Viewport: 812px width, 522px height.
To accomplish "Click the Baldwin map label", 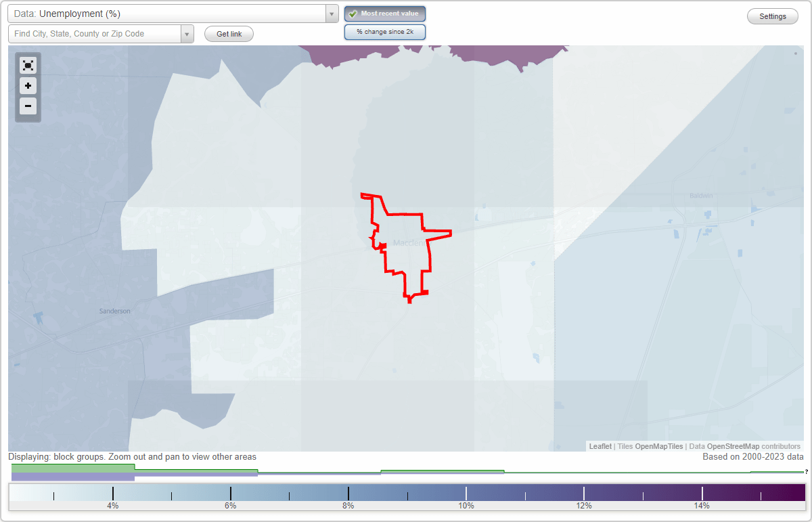I will (701, 196).
